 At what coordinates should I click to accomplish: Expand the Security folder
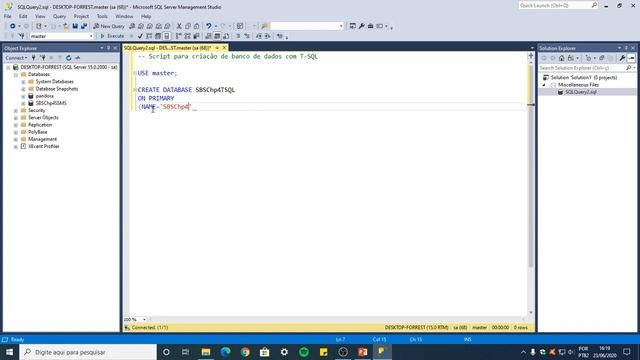tap(16, 111)
